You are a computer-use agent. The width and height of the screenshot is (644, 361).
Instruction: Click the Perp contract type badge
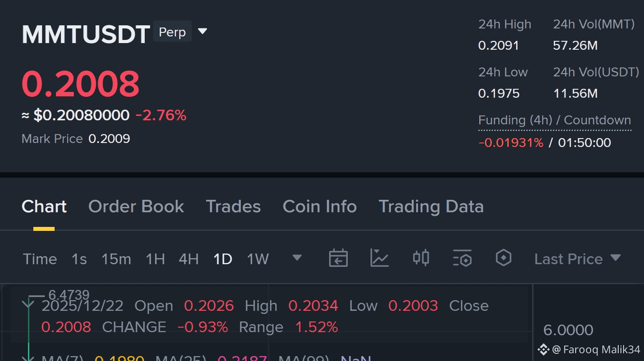click(x=172, y=32)
